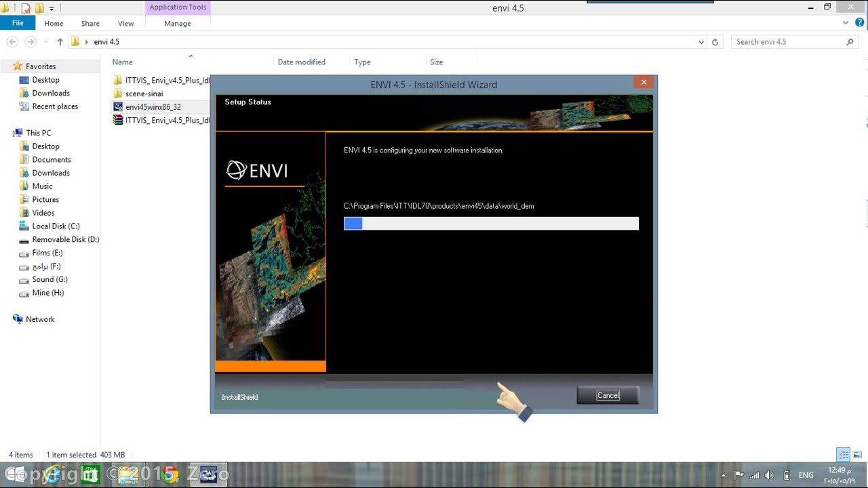This screenshot has width=868, height=488.
Task: Open Documents under This PC
Action: [52, 160]
